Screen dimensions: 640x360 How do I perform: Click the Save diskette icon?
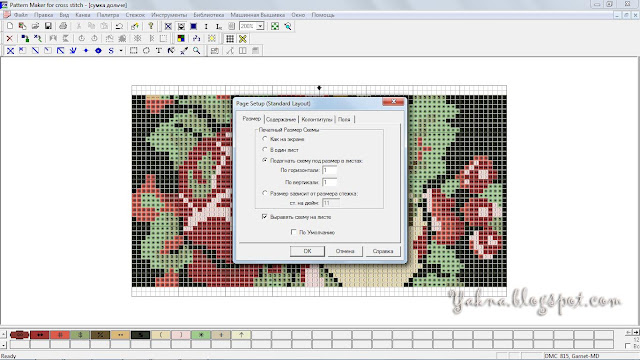[48, 26]
